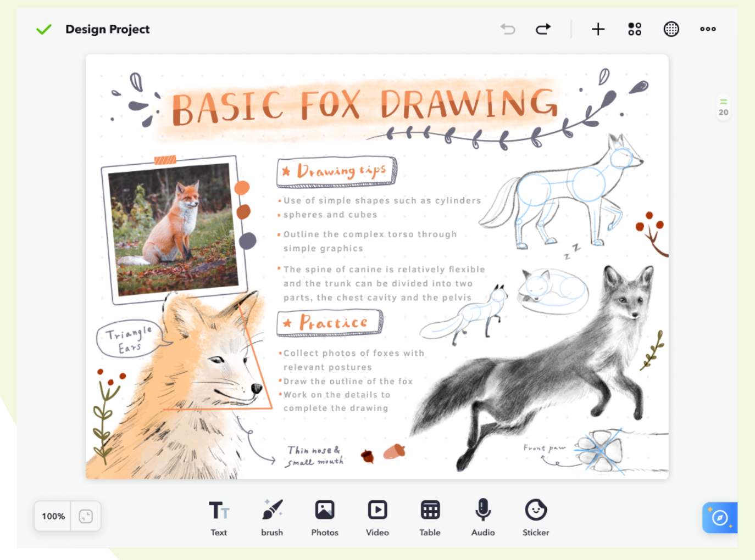This screenshot has width=755, height=560.
Task: Select the brush tool
Action: tap(272, 518)
